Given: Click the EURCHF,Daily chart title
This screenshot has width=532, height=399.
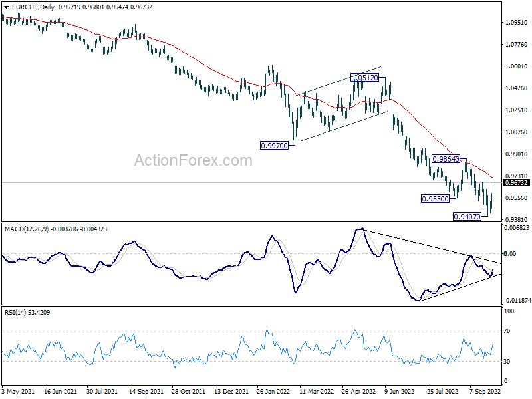Looking at the screenshot, I should pos(33,7).
